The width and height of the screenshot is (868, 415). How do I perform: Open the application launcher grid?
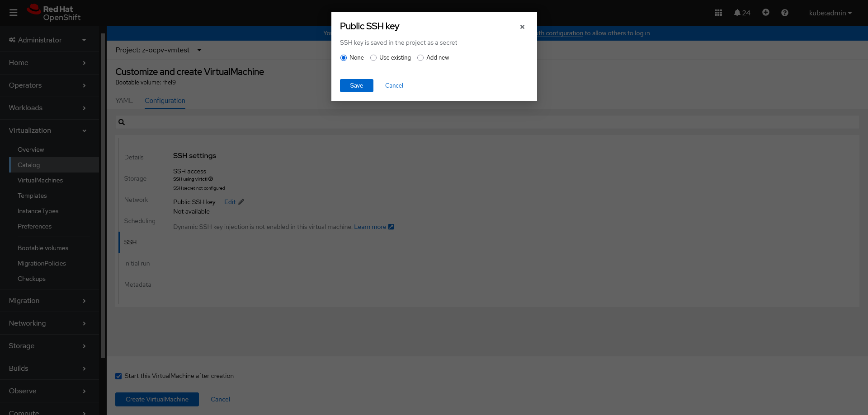[x=718, y=13]
